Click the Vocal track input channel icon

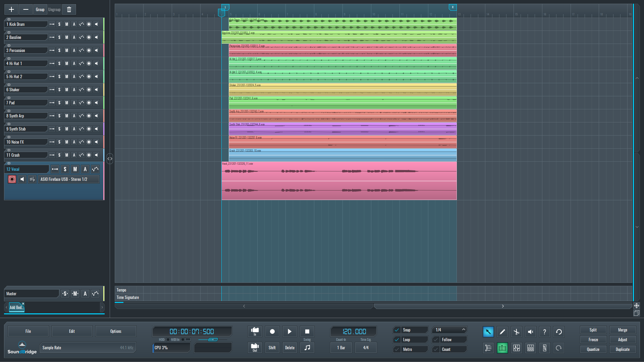pyautogui.click(x=32, y=179)
